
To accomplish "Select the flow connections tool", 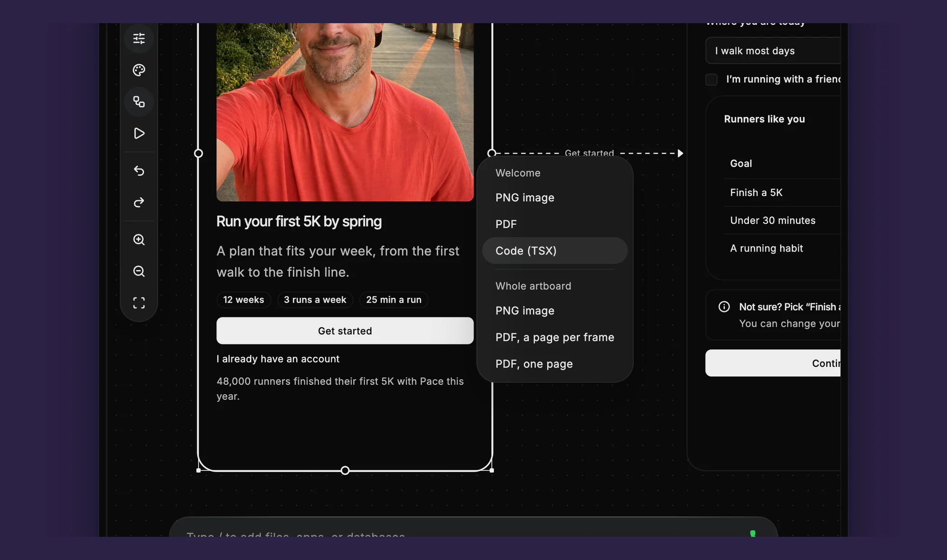I will (139, 102).
